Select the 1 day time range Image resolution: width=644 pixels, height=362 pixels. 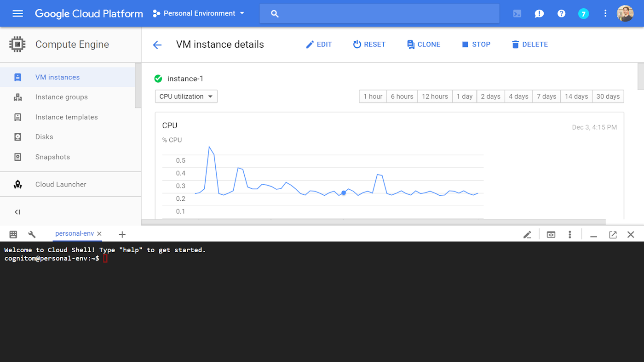(465, 96)
